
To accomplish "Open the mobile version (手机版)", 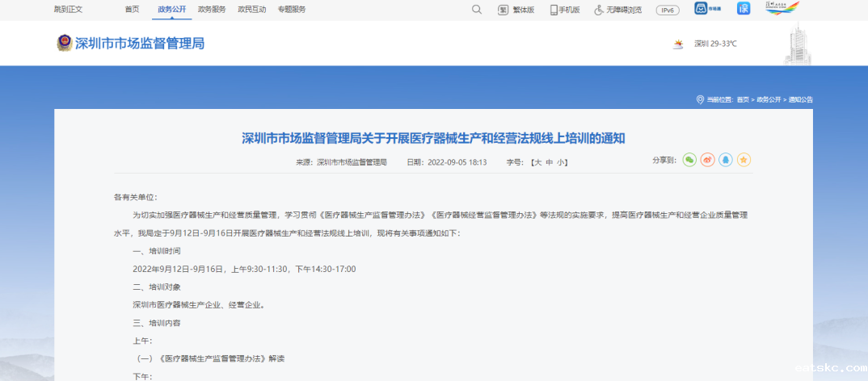I will point(566,10).
